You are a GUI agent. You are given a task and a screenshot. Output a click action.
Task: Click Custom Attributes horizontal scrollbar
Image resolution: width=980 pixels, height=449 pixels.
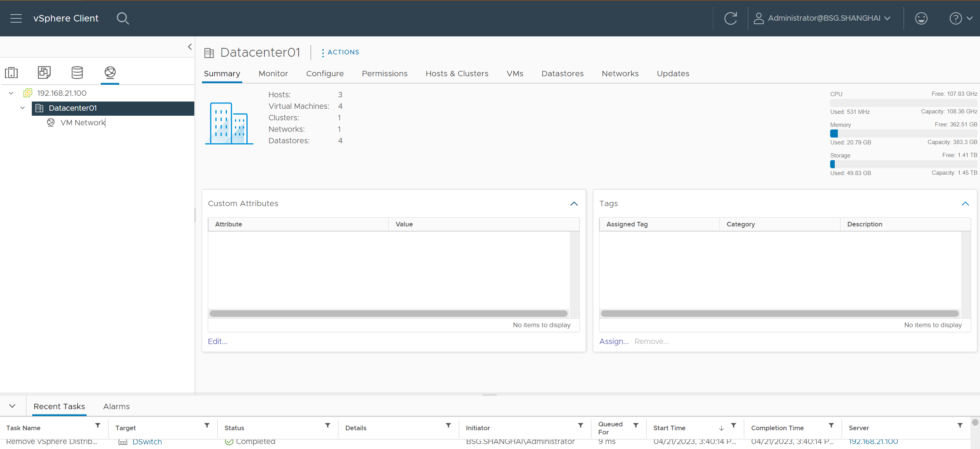coord(388,313)
